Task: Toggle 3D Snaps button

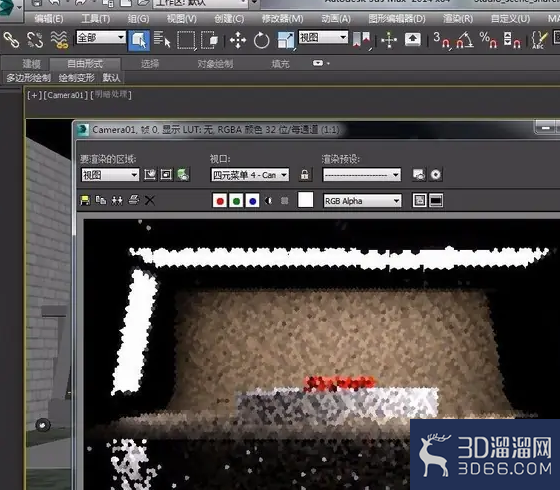Action: coord(442,40)
